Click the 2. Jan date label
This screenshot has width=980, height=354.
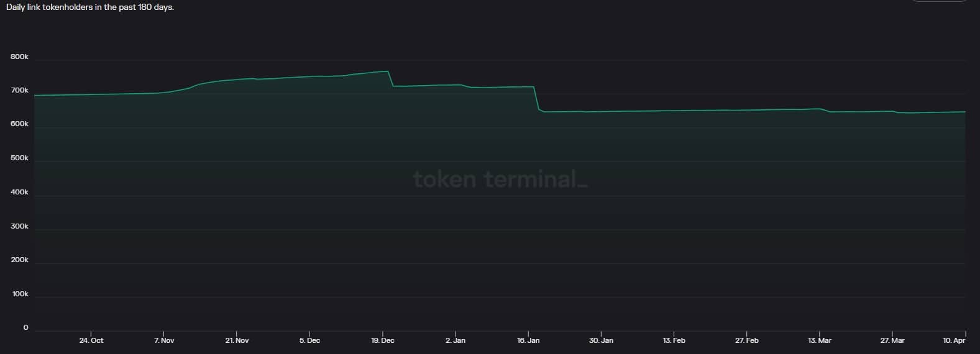point(456,341)
